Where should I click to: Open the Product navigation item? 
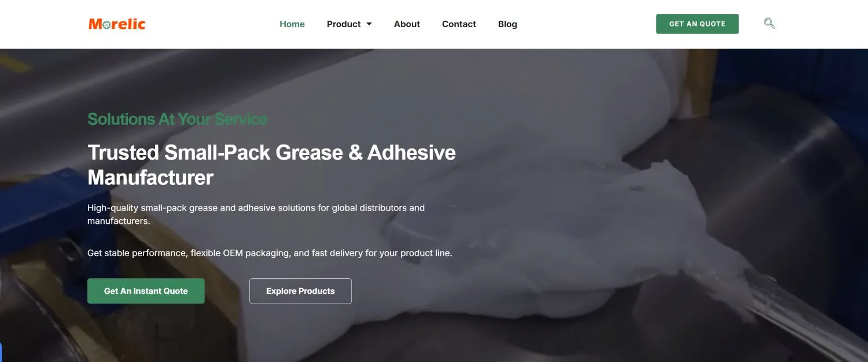click(x=344, y=24)
